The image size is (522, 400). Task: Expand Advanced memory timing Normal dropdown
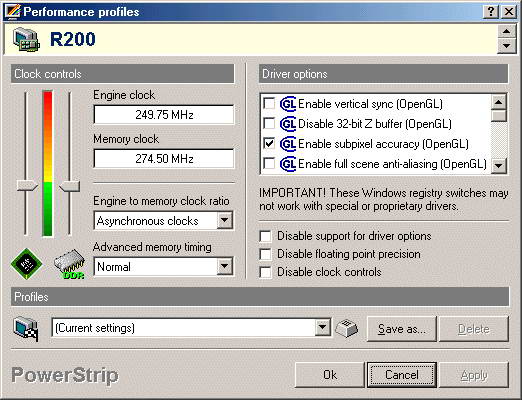pyautogui.click(x=225, y=266)
